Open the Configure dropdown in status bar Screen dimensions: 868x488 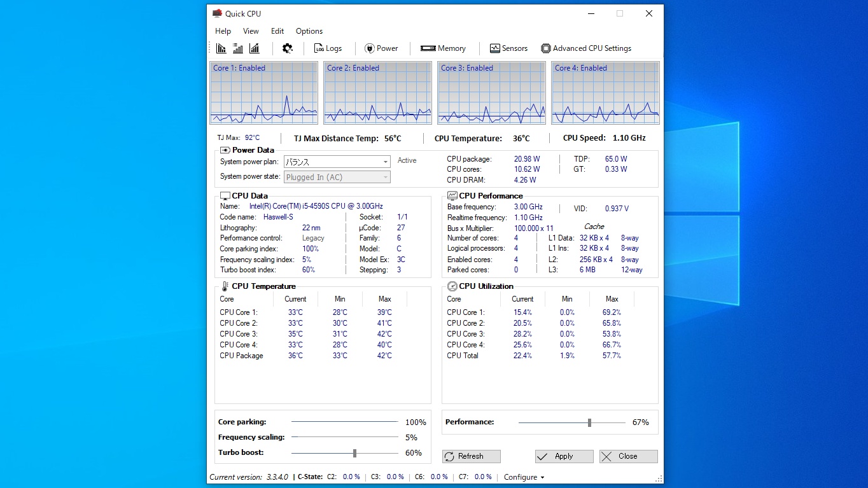click(524, 477)
